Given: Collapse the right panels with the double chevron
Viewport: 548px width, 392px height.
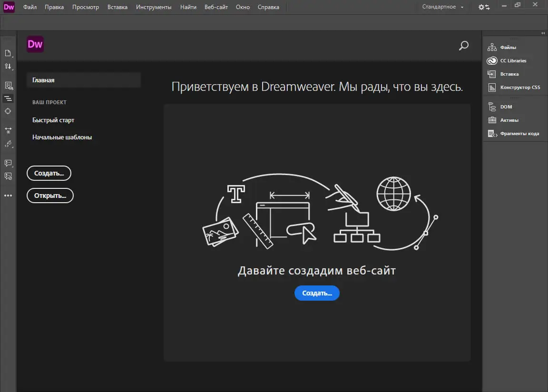Looking at the screenshot, I should pyautogui.click(x=543, y=33).
